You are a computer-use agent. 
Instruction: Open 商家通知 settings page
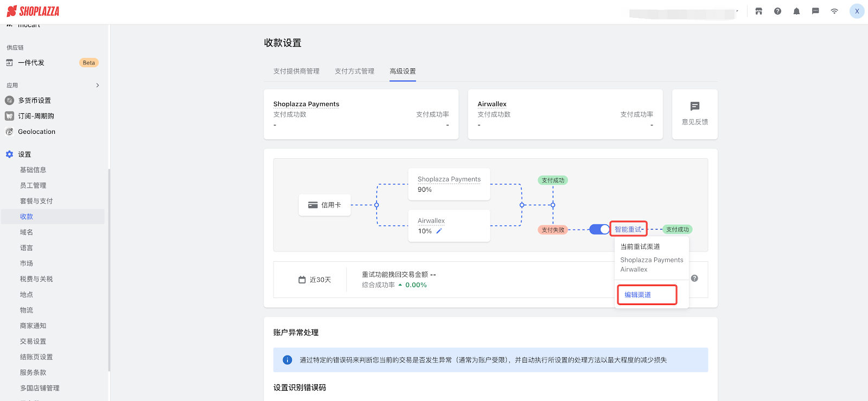pyautogui.click(x=33, y=326)
